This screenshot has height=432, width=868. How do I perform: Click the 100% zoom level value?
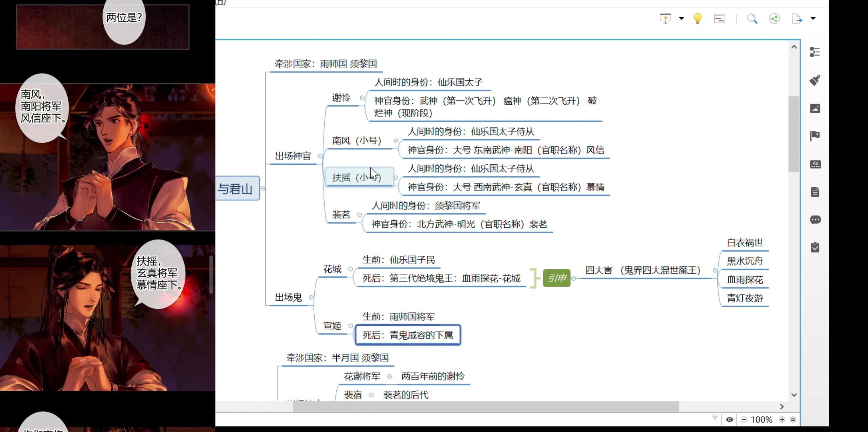(x=762, y=420)
